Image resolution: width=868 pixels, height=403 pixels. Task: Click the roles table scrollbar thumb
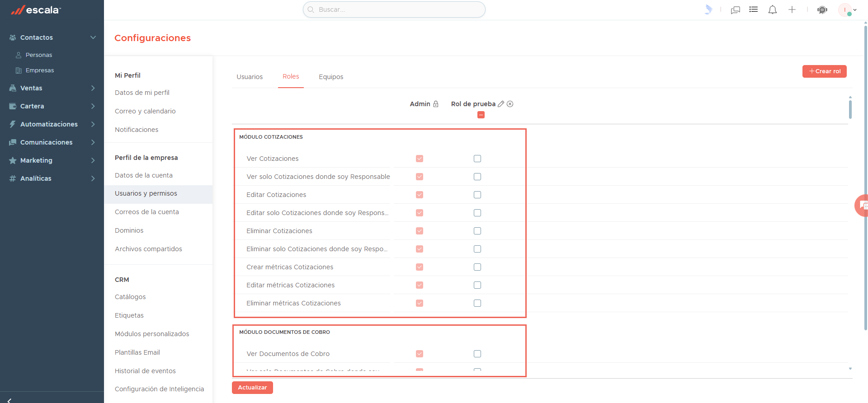click(850, 109)
